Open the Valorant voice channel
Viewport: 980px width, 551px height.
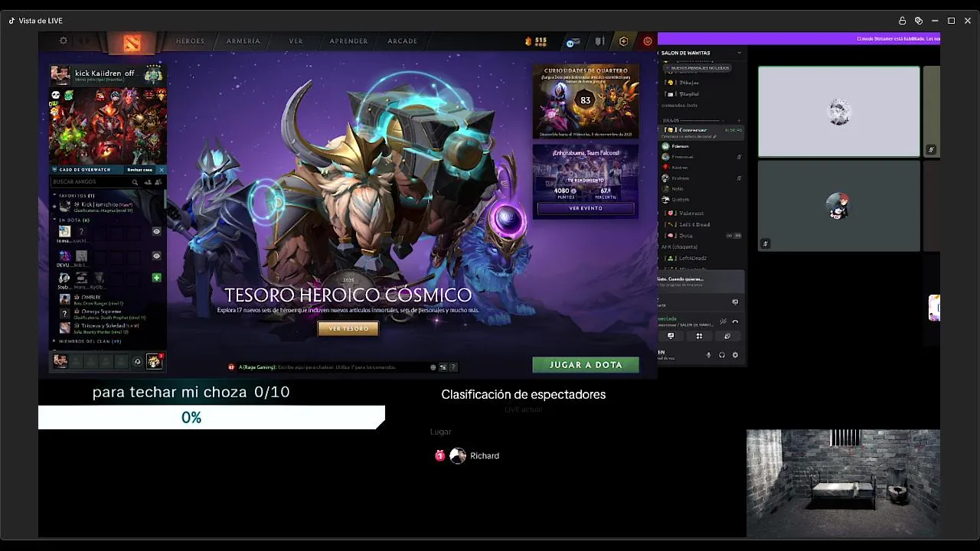[691, 214]
